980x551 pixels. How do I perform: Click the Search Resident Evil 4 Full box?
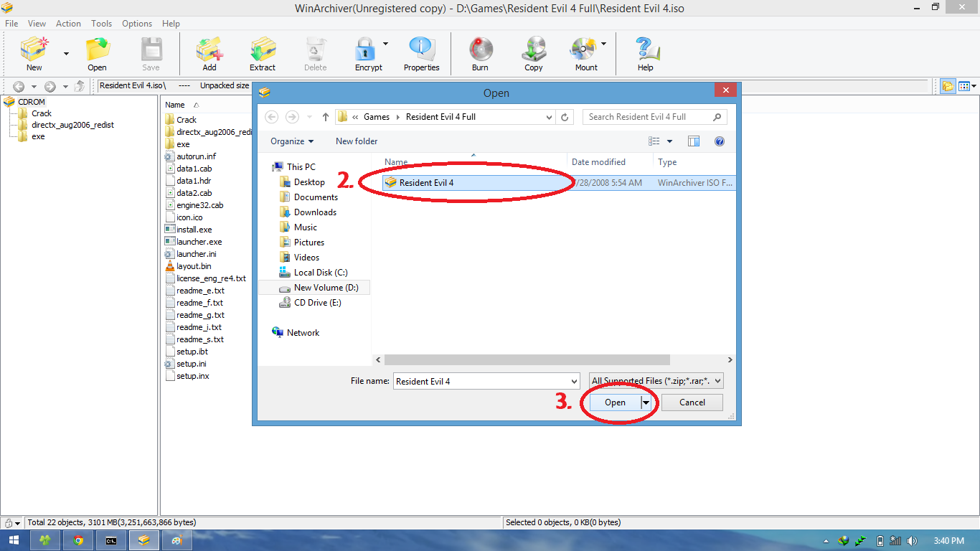pyautogui.click(x=654, y=117)
